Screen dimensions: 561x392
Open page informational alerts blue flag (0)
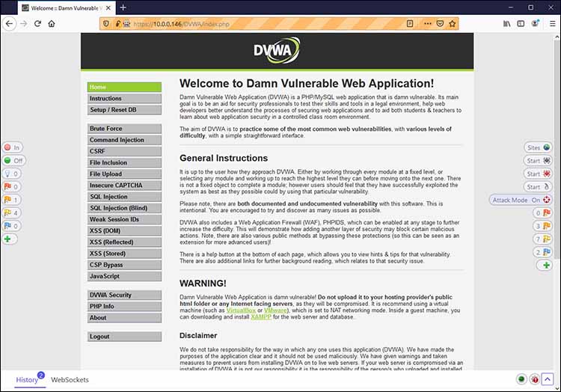tap(12, 226)
